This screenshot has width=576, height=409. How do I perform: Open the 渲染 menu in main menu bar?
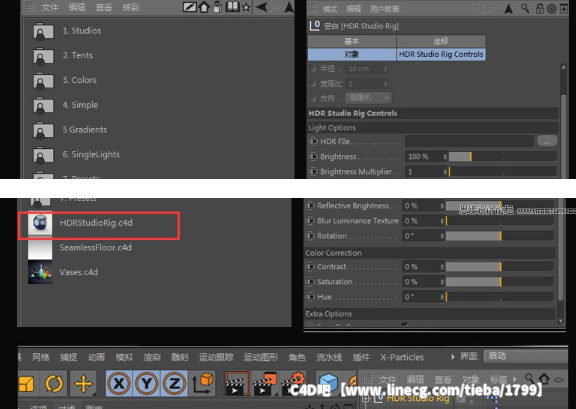152,357
